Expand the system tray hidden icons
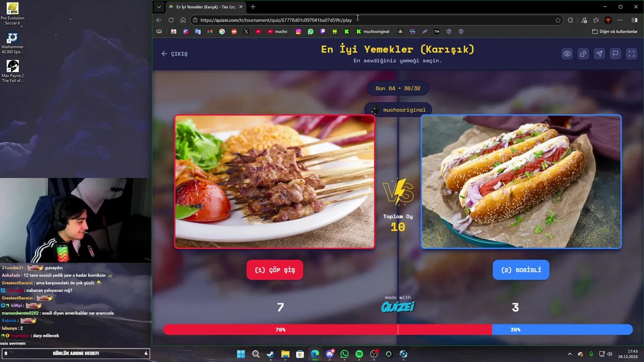The width and height of the screenshot is (644, 362). (x=570, y=354)
